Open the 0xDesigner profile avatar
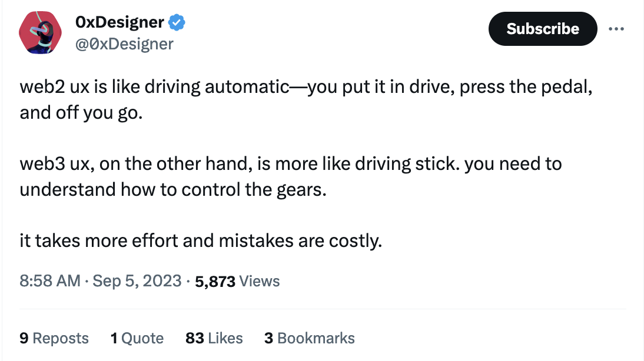Screen dimensions: 644x361 (39, 32)
